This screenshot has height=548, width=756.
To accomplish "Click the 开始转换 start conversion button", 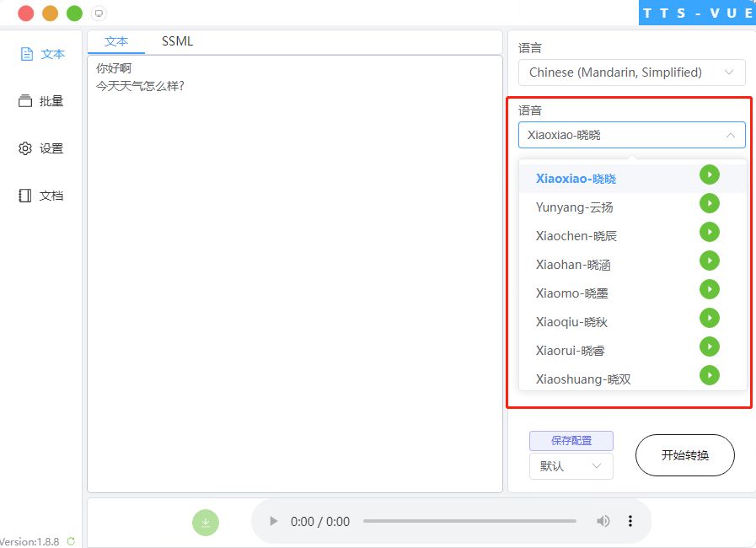I will 685,455.
